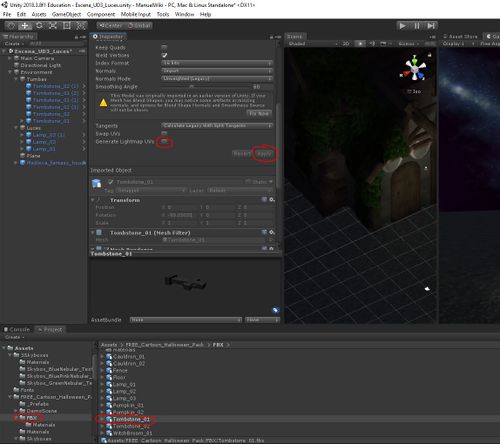Select Tombstone_01 asset in FBX folder

(131, 419)
